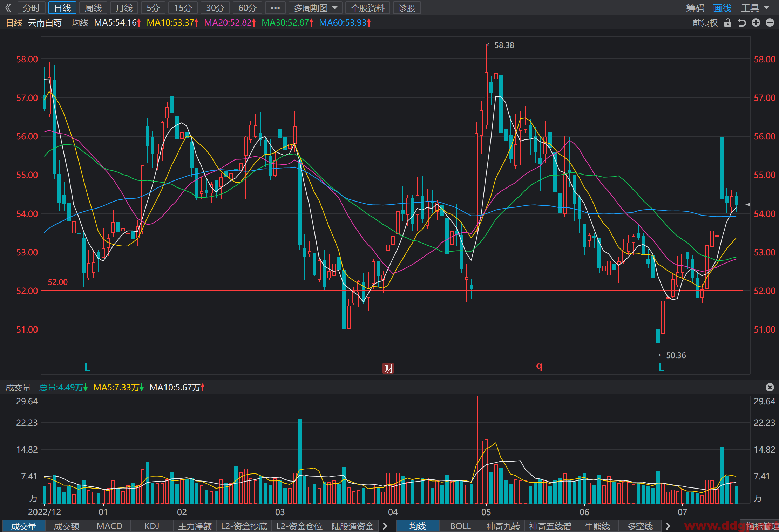Toggle the 画线 drawing mode
This screenshot has height=532, width=779.
[x=722, y=8]
